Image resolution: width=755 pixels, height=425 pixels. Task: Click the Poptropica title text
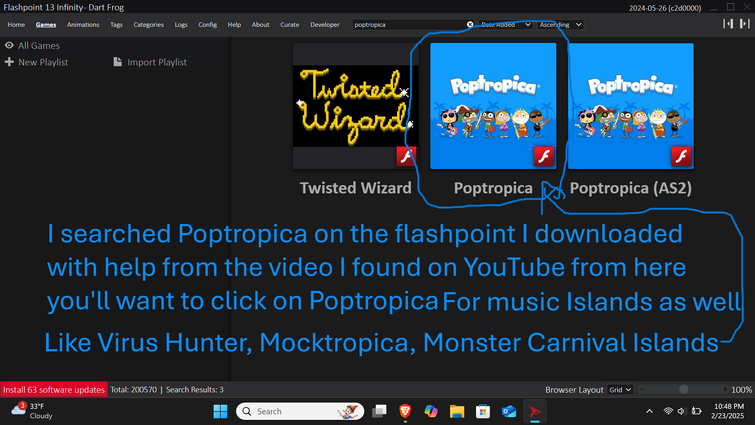pos(493,188)
